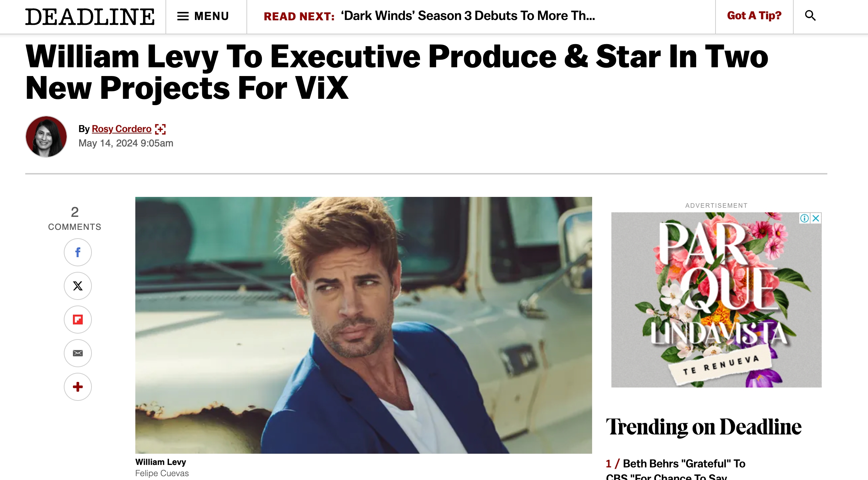This screenshot has height=480, width=868.
Task: Click the Trending on Deadline heading
Action: coord(704,427)
